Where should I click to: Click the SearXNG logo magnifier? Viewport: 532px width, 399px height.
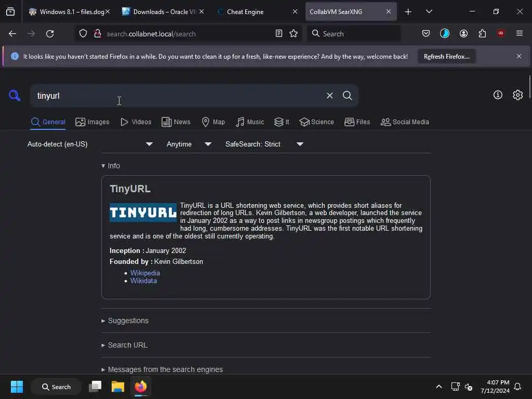pyautogui.click(x=15, y=96)
